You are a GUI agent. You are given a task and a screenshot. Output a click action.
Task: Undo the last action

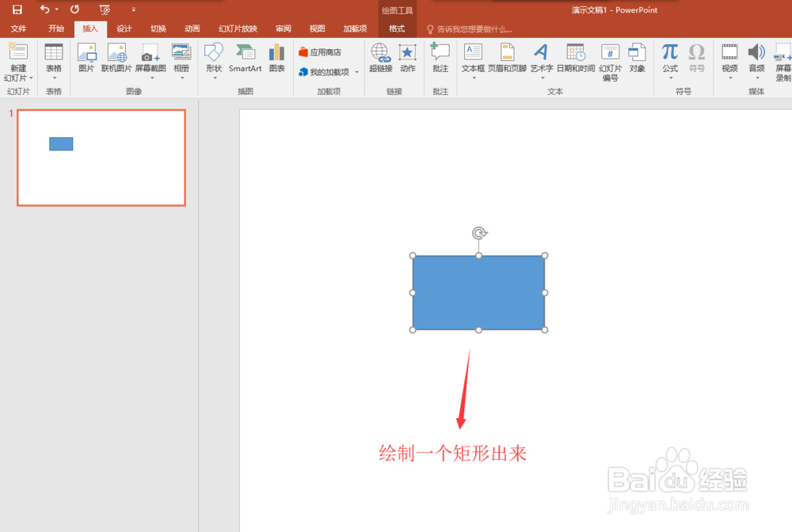[x=42, y=9]
